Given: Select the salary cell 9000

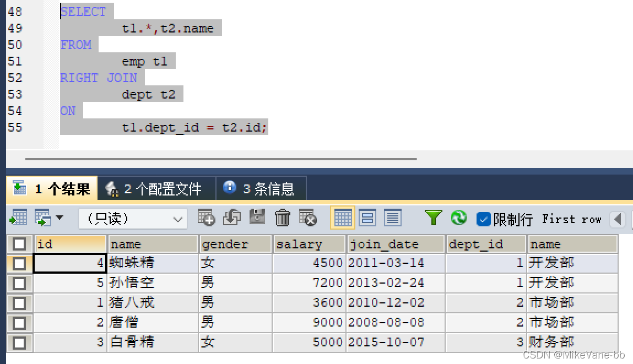Looking at the screenshot, I should click(x=309, y=323).
